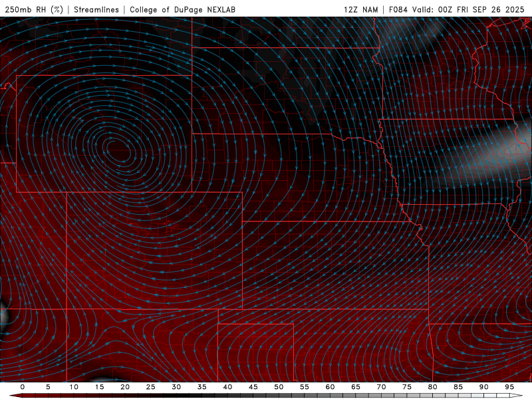Click the colorbar label "80"
Viewport: 532px width, 399px height.
432,387
